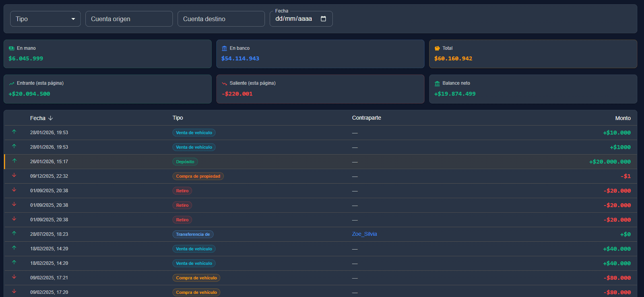
Task: Click the trending-down icon beside Saliente
Action: [x=224, y=83]
